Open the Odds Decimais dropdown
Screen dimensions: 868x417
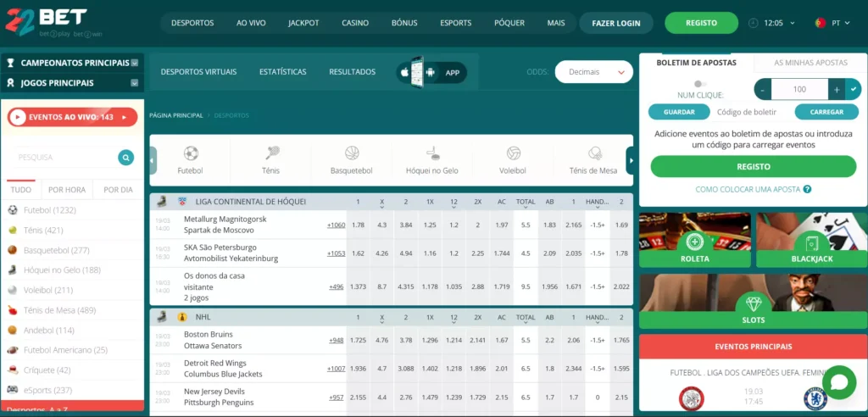click(x=593, y=72)
